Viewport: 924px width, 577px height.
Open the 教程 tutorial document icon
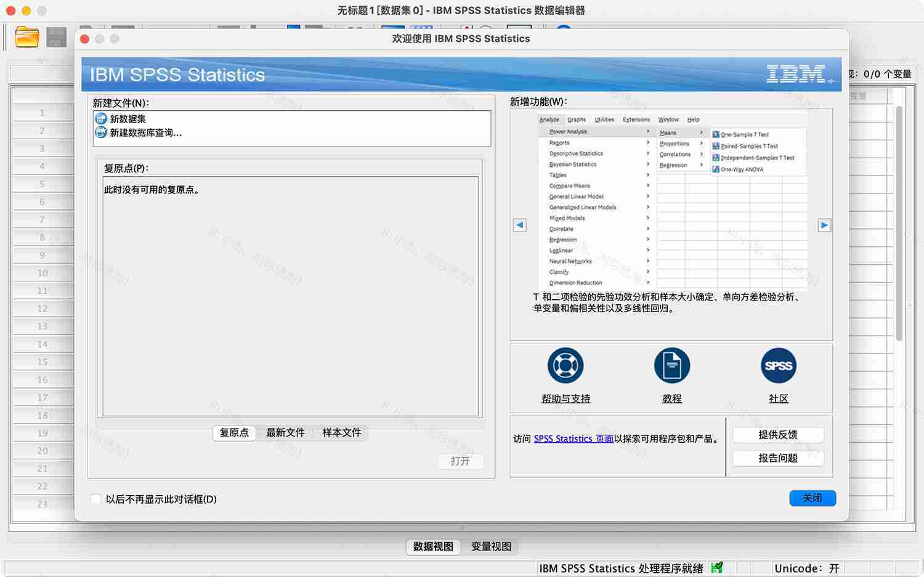click(x=671, y=365)
